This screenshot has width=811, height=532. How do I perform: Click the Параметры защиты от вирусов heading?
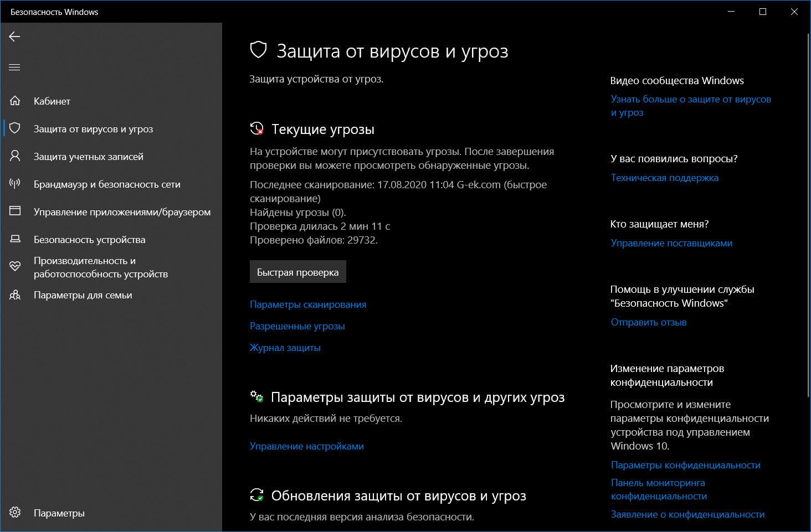tap(418, 397)
